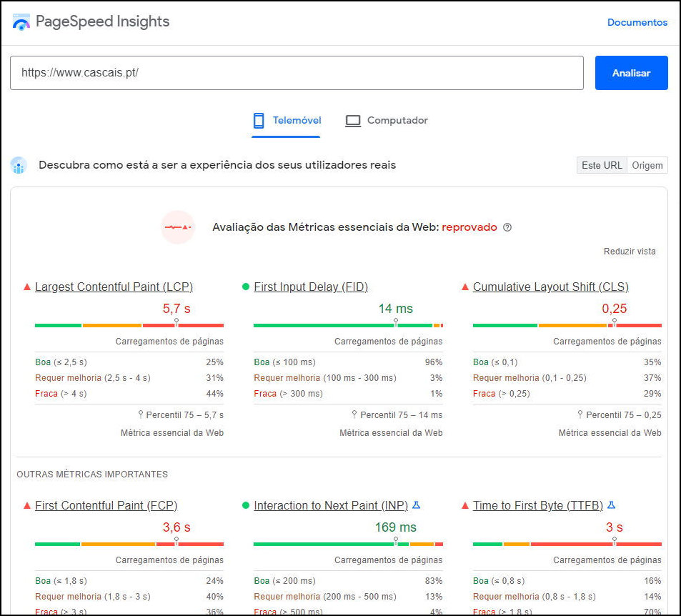This screenshot has width=681, height=616.
Task: Click the experimental flask icon beside TTFB
Action: (x=611, y=505)
